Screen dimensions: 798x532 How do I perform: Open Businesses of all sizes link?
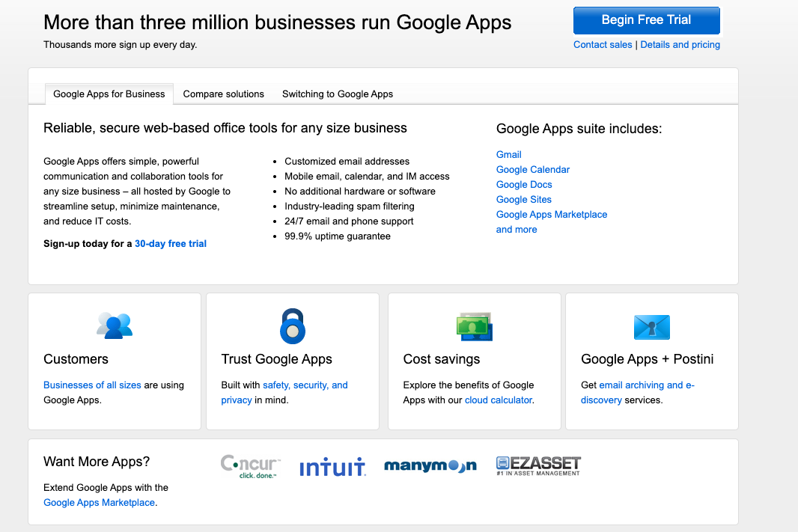92,385
